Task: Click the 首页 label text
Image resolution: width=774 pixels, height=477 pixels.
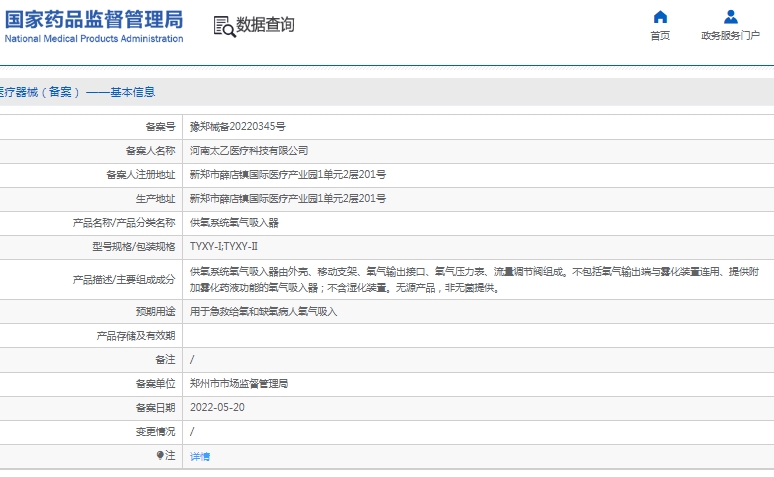Action: click(x=660, y=36)
